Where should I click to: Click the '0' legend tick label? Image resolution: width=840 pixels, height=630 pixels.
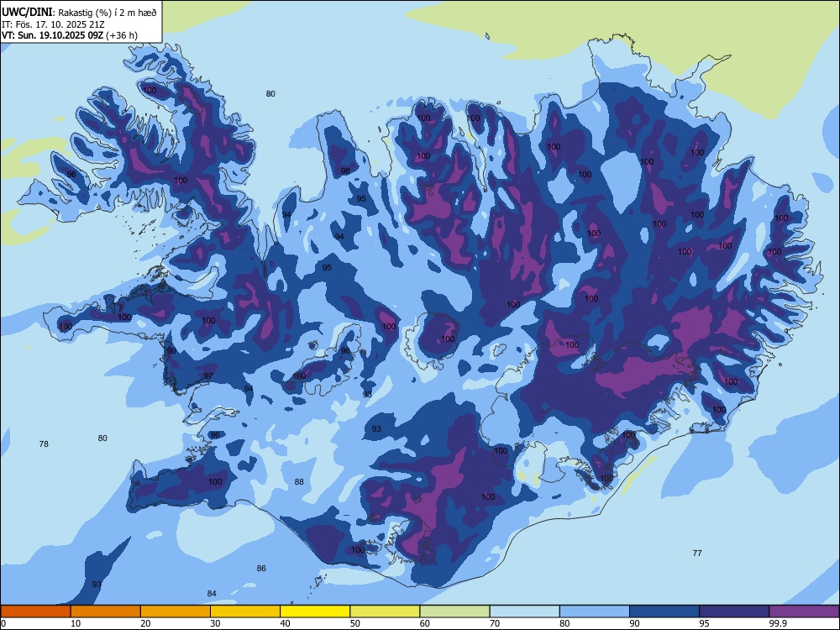pyautogui.click(x=3, y=623)
